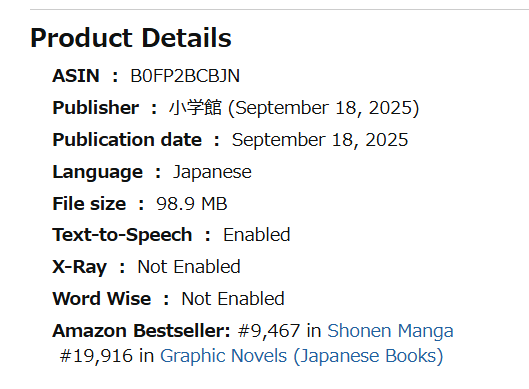Click the Word Wise label
The width and height of the screenshot is (529, 389).
(102, 299)
